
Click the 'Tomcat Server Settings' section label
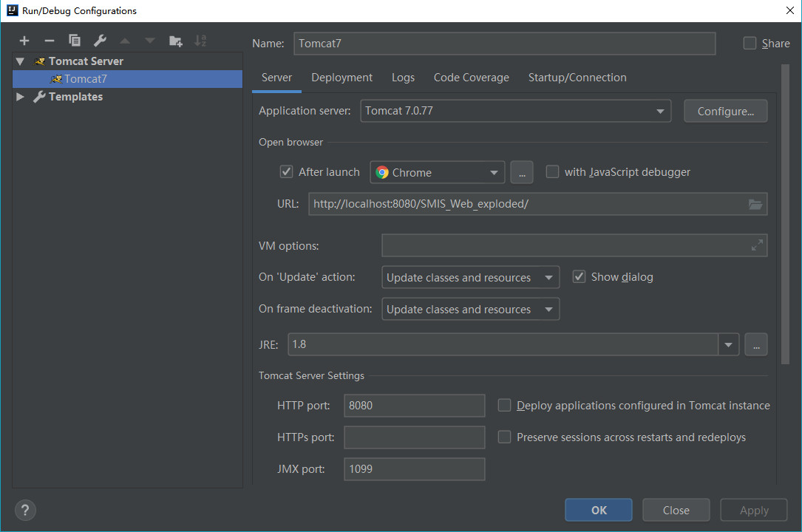tap(311, 375)
